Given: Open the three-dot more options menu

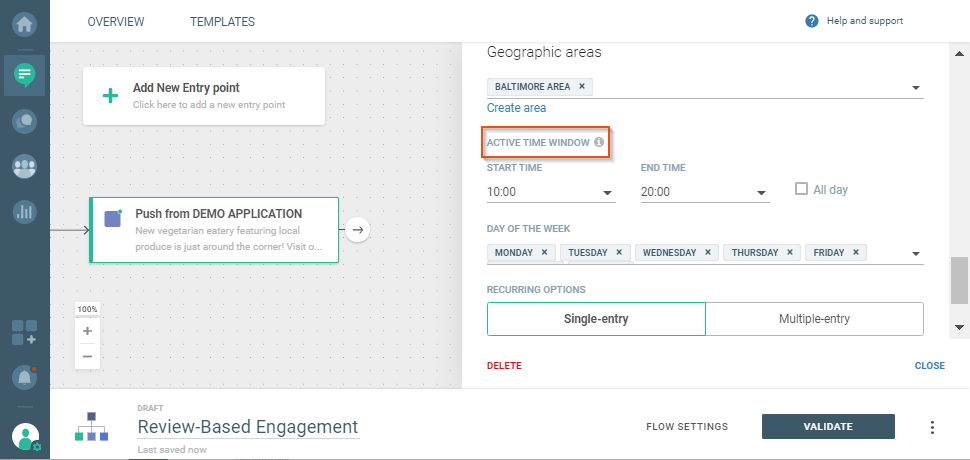Looking at the screenshot, I should pyautogui.click(x=932, y=427).
